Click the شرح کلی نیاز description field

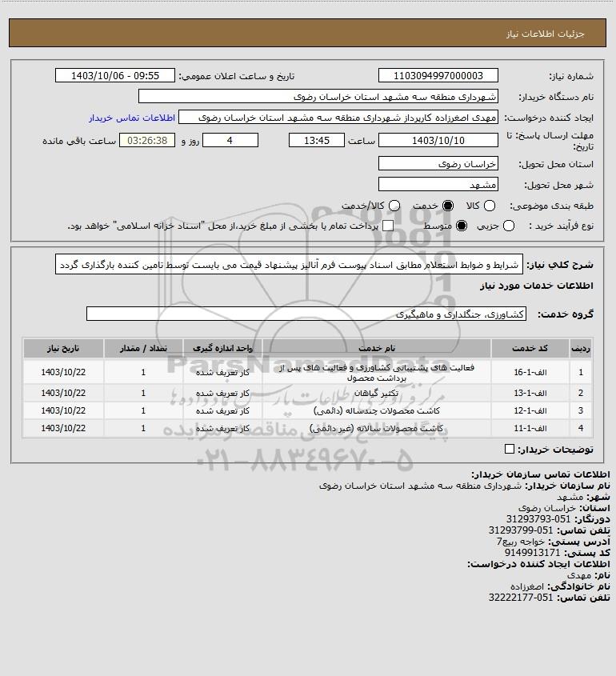point(289,264)
